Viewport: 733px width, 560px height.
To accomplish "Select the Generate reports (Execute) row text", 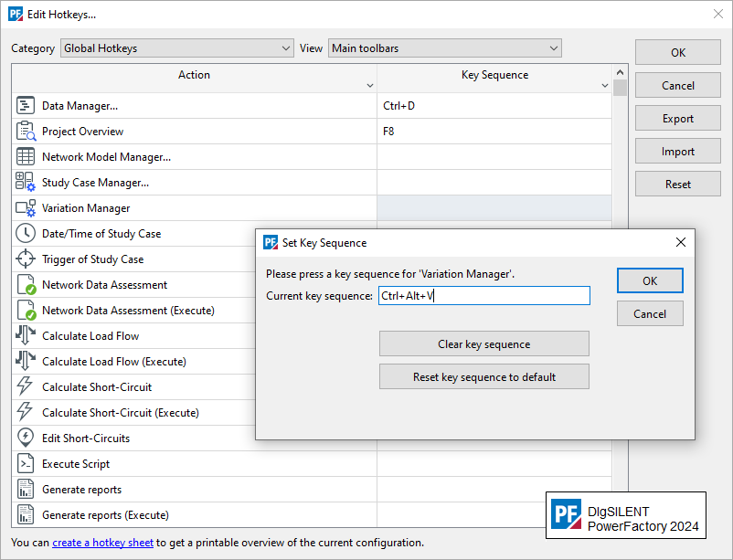I will click(106, 515).
